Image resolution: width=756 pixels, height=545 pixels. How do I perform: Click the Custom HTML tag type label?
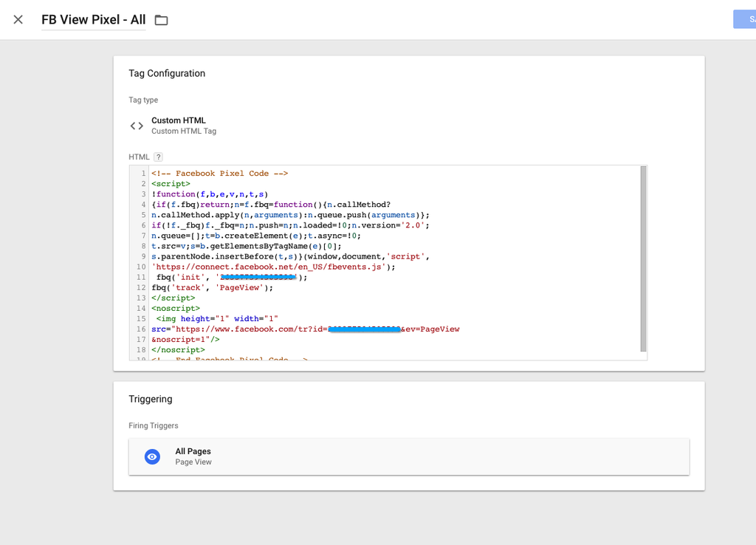pos(179,120)
